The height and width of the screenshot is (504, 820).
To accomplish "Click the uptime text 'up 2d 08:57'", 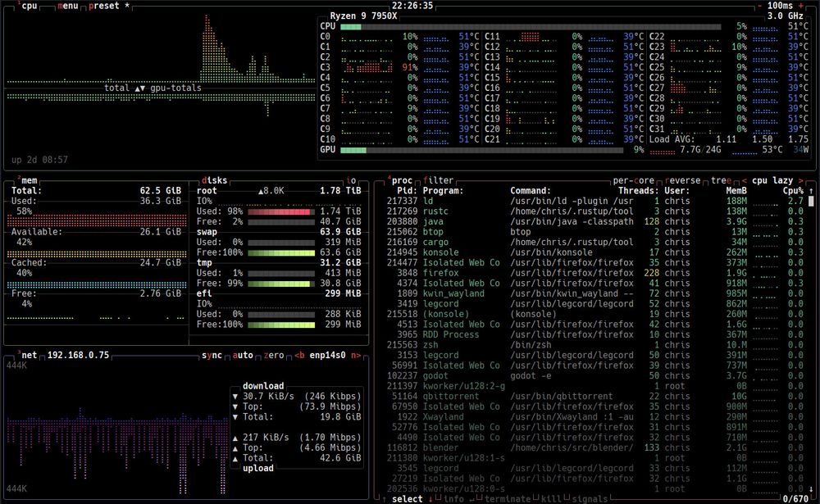I will click(x=39, y=160).
